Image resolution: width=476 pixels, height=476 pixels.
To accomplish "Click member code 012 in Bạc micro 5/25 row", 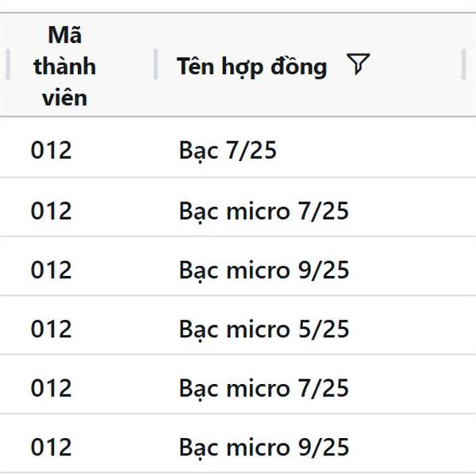I will [52, 329].
